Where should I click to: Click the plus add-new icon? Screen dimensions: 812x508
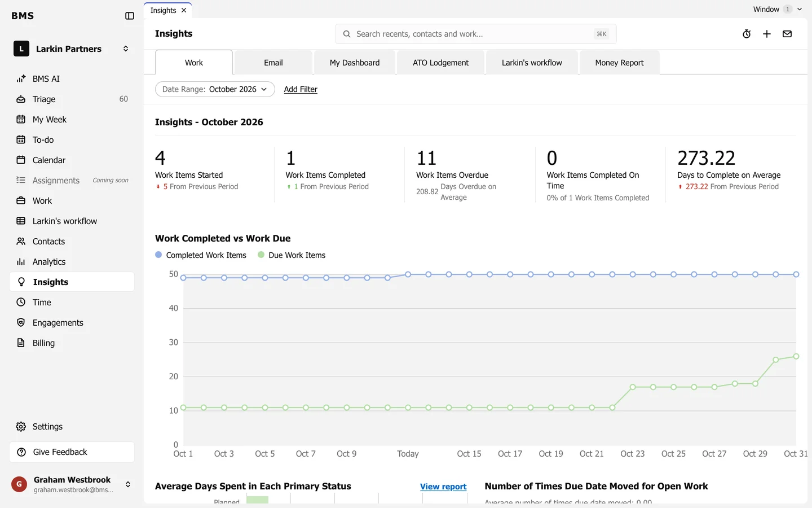pos(767,34)
